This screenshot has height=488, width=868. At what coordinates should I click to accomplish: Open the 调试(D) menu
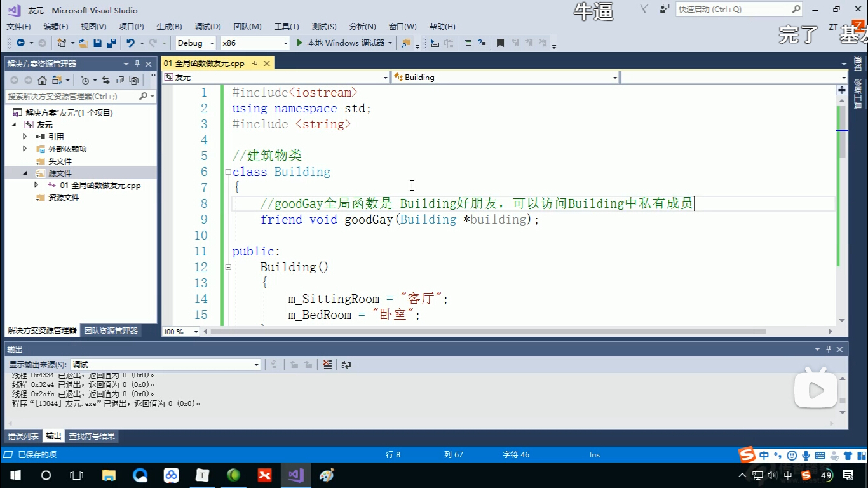207,26
